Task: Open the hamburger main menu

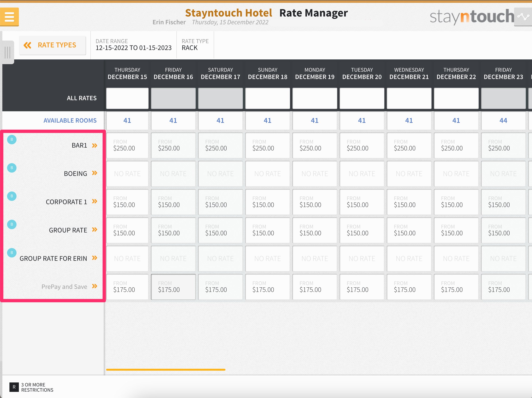Action: coord(9,17)
